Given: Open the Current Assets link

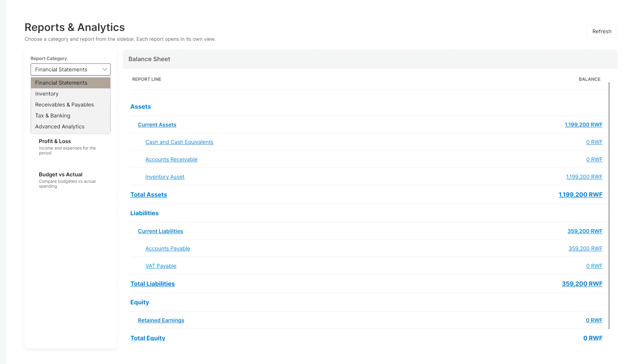Looking at the screenshot, I should tap(157, 125).
